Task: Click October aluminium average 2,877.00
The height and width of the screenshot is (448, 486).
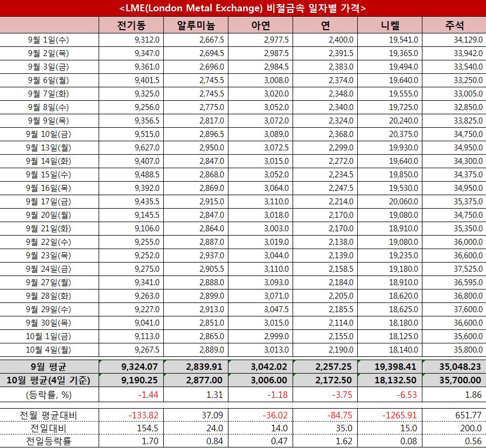Action: 204,380
